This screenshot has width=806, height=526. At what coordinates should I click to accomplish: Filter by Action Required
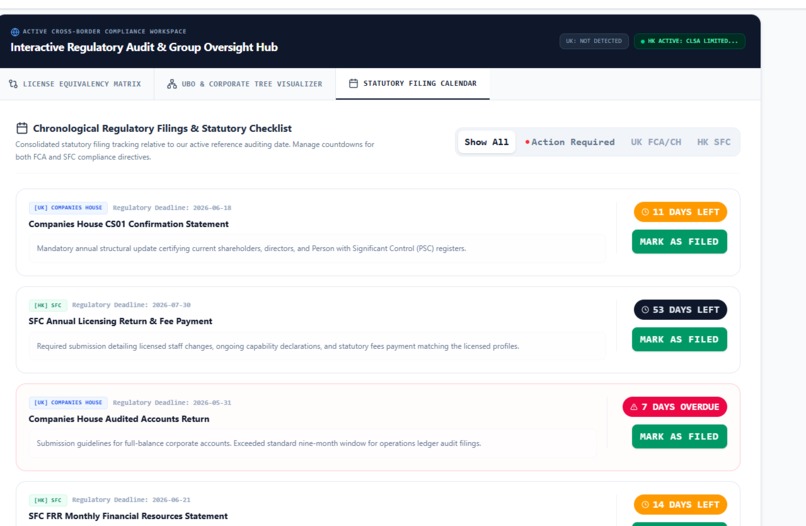[x=570, y=142]
